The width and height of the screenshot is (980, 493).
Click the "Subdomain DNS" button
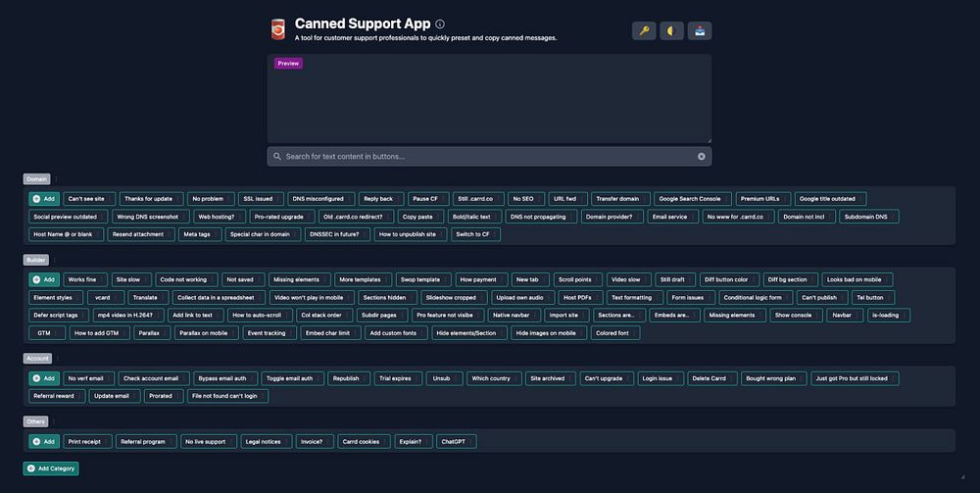(868, 217)
